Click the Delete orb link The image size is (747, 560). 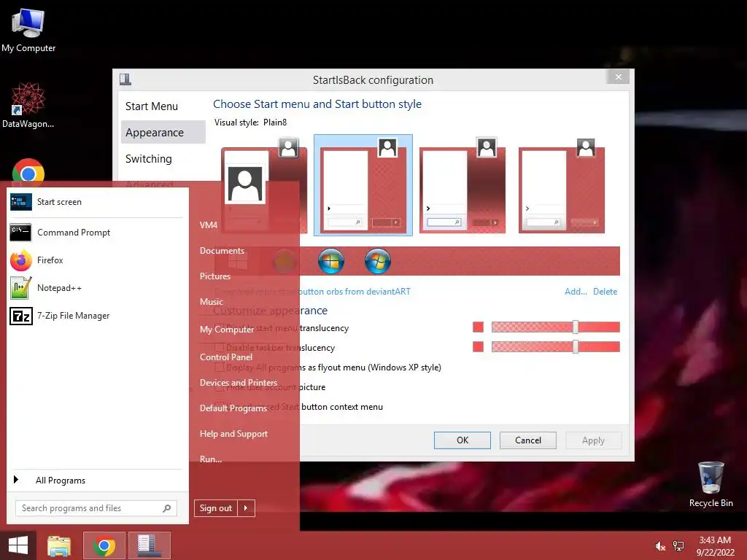click(x=605, y=292)
